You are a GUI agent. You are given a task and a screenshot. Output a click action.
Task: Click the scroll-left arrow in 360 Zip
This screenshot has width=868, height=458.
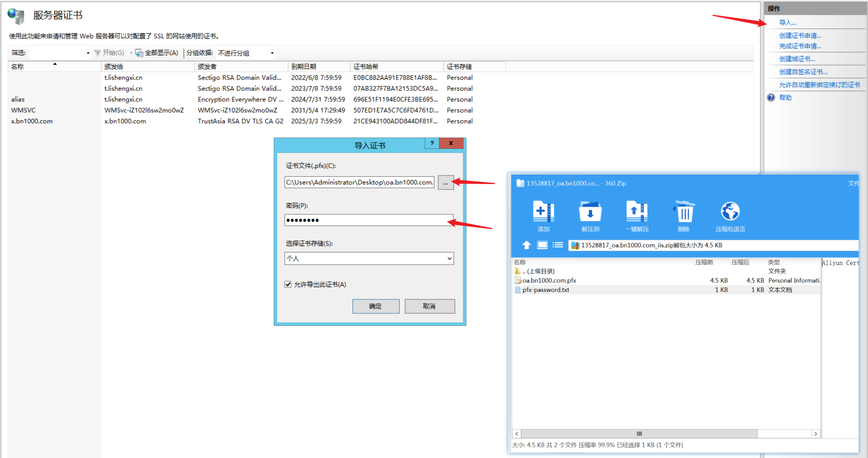pos(516,434)
